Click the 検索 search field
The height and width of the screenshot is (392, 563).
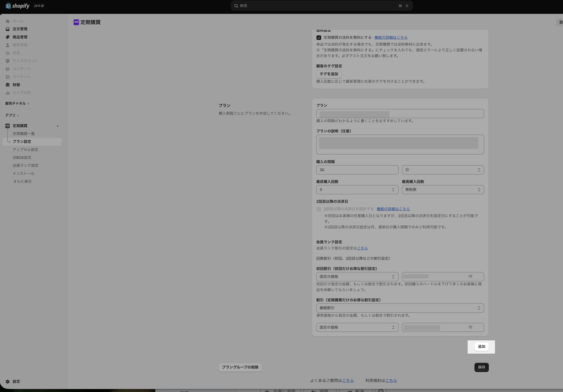[321, 6]
